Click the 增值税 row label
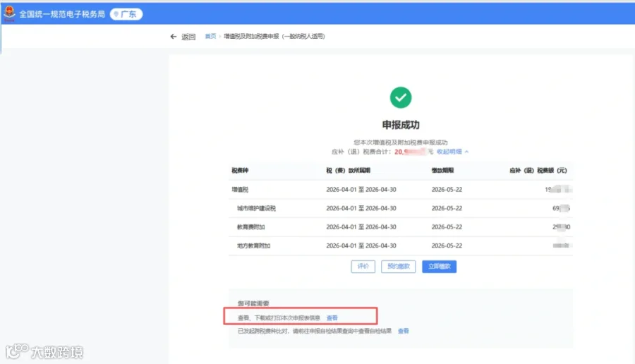 [x=240, y=189]
